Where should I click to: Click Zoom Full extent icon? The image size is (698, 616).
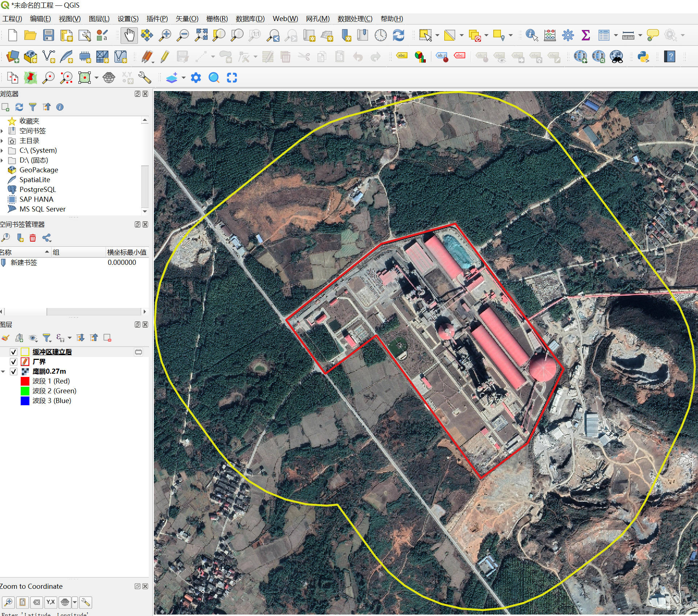click(201, 35)
